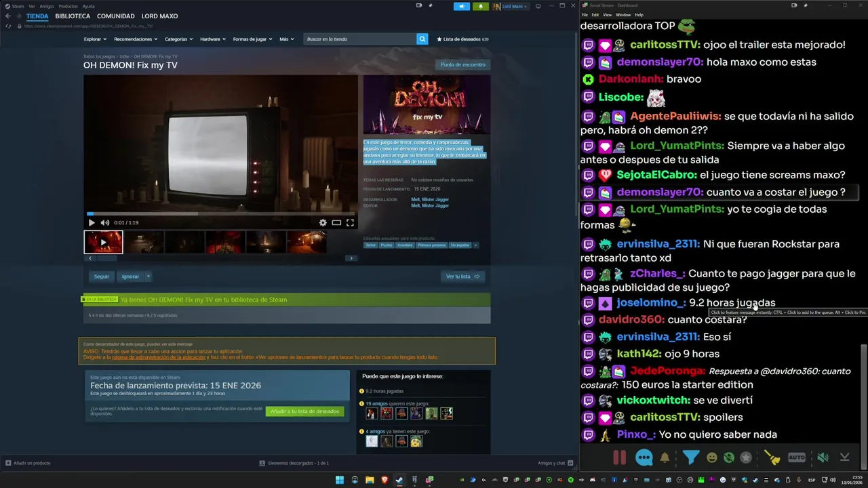Go forward in Steam navigation
The image size is (868, 488).
(18, 16)
